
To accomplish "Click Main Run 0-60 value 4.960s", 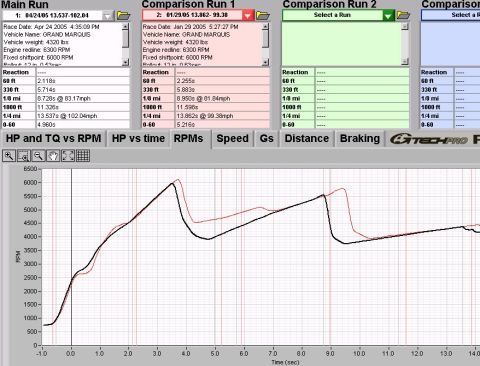I will coord(83,124).
